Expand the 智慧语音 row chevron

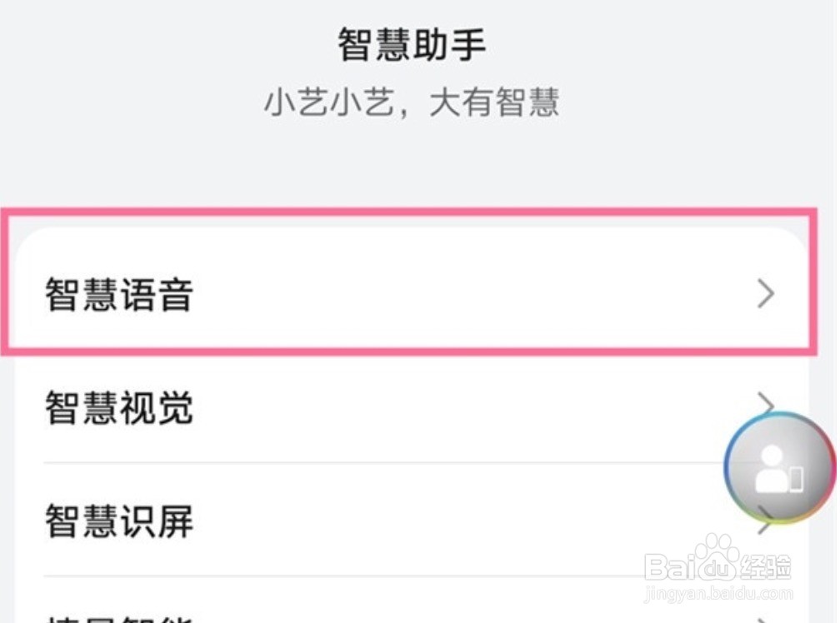(x=766, y=294)
